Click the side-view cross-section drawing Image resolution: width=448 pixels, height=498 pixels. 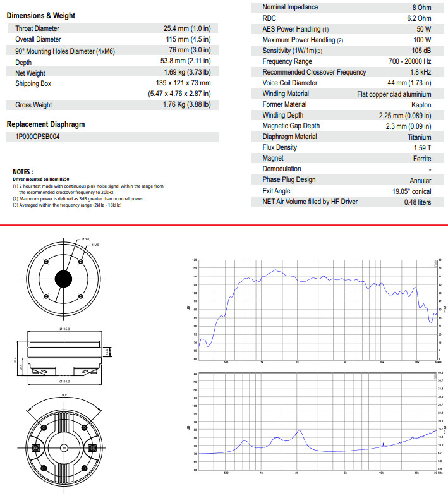(x=64, y=357)
